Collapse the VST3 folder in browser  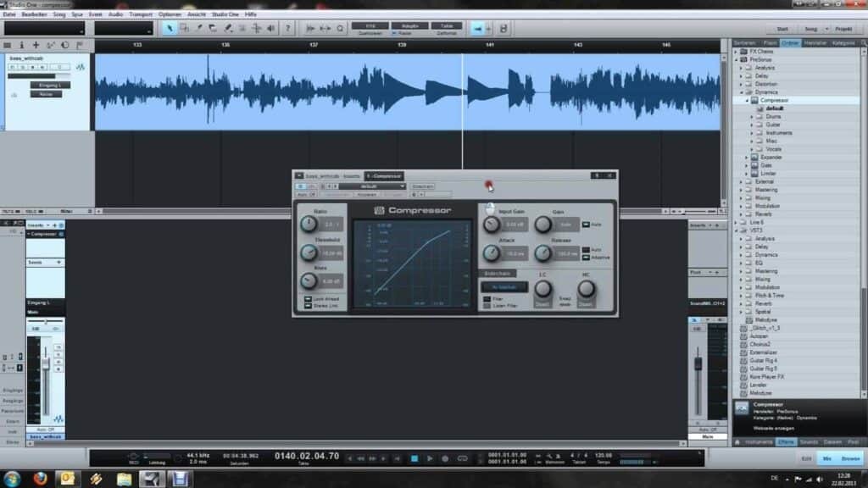coord(737,230)
